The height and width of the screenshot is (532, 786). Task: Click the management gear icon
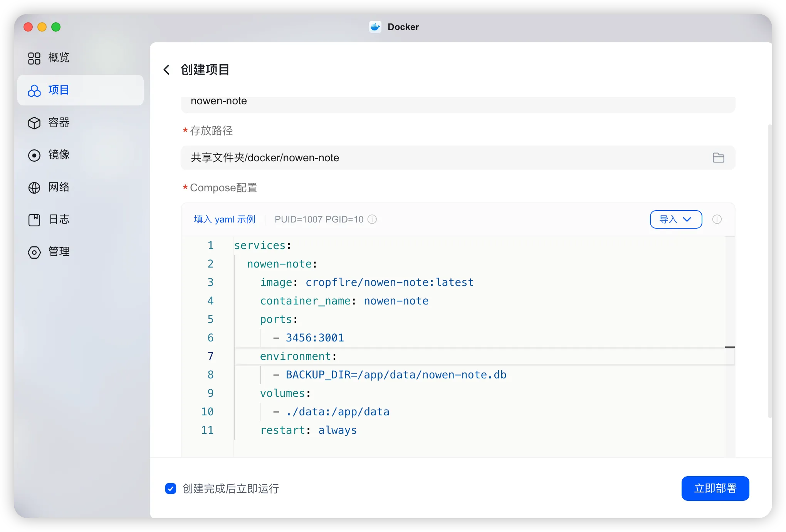click(x=34, y=252)
